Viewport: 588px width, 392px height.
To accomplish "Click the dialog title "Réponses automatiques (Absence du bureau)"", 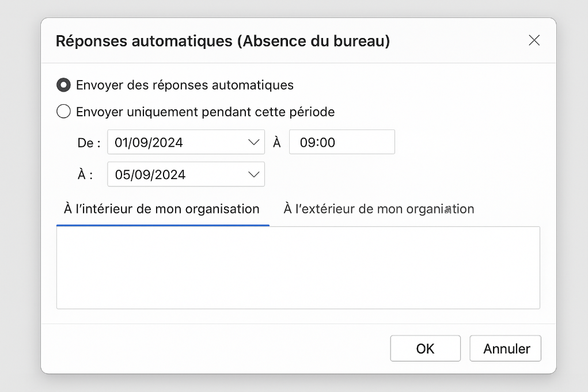I will point(222,41).
